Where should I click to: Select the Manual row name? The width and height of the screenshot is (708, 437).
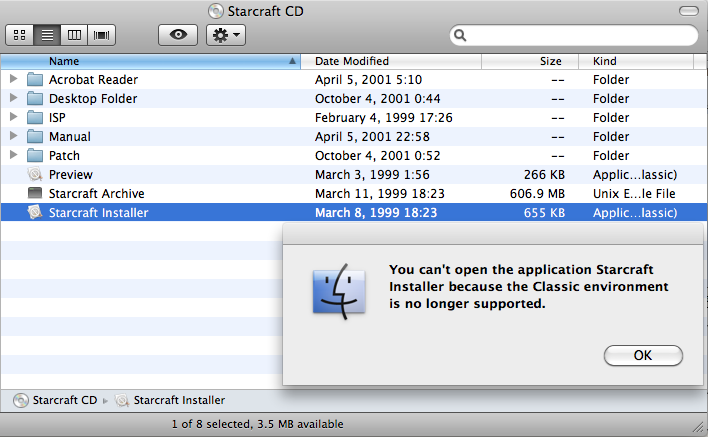pos(70,136)
